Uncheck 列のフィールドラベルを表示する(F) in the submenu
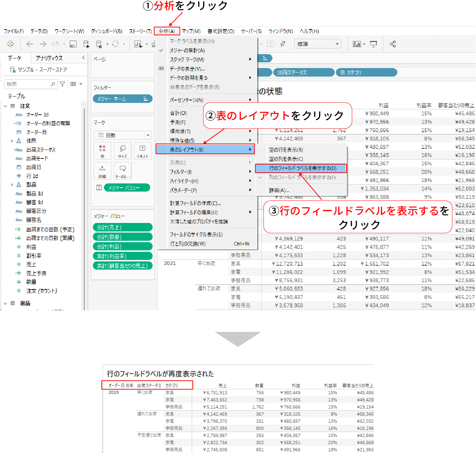Viewport: 476px width, 453px height. click(x=302, y=177)
